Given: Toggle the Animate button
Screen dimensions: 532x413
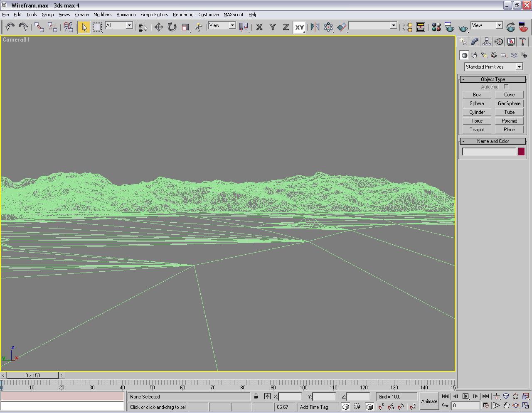Looking at the screenshot, I should (429, 401).
